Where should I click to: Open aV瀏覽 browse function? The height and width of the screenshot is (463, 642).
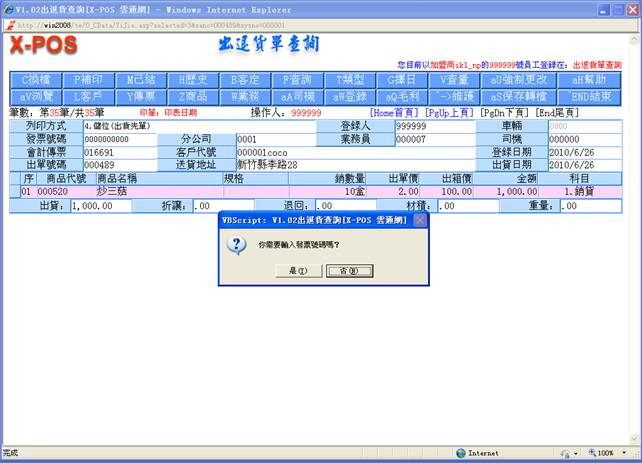(x=36, y=96)
